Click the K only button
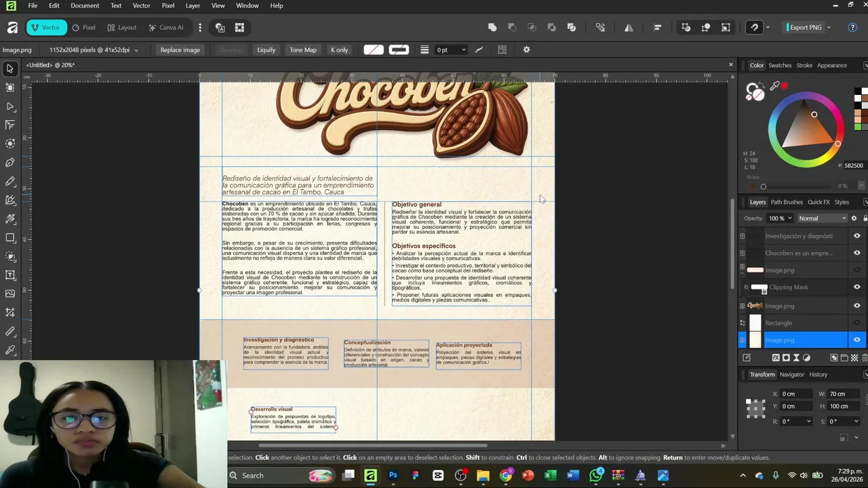Screen dimensions: 868x488 [x=339, y=50]
